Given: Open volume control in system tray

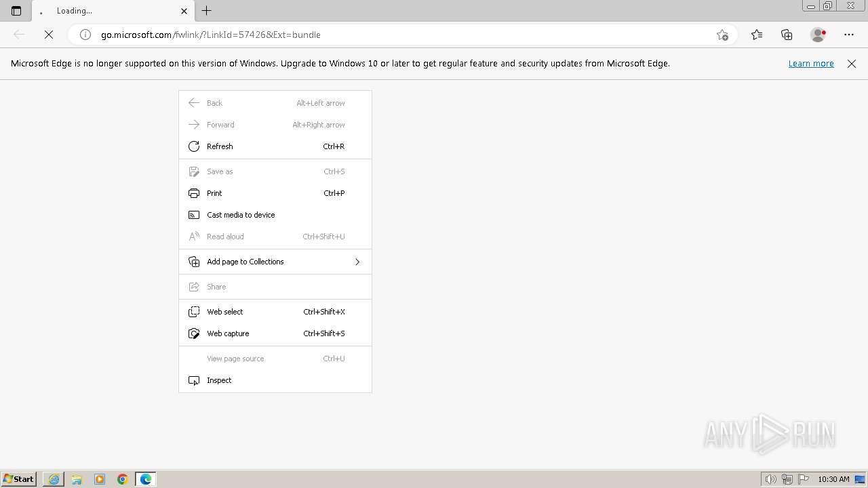Looking at the screenshot, I should click(x=770, y=479).
